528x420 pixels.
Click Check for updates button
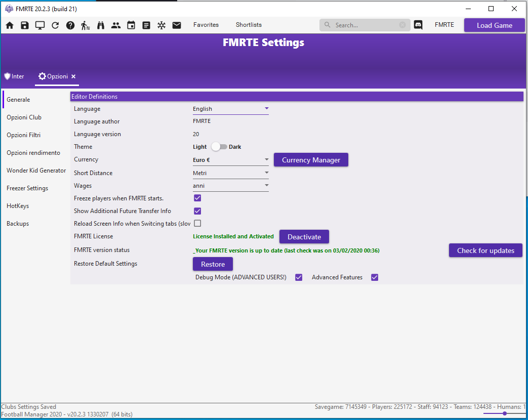tap(485, 250)
